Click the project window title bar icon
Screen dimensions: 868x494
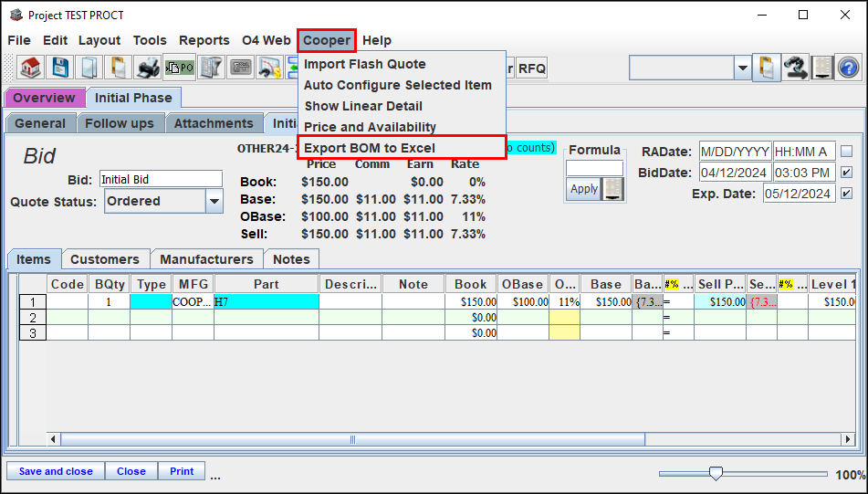click(16, 15)
